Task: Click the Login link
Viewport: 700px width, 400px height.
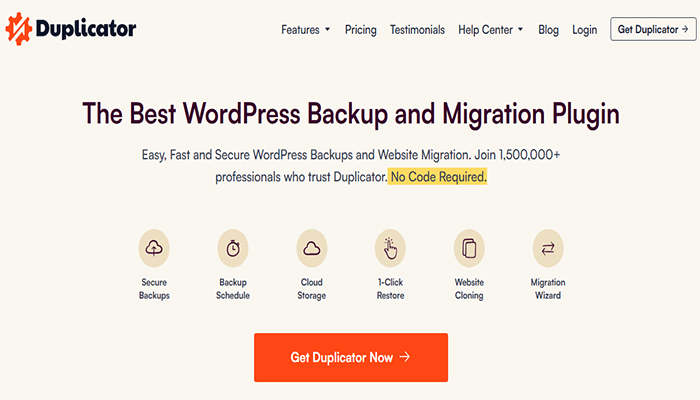Action: pyautogui.click(x=584, y=30)
